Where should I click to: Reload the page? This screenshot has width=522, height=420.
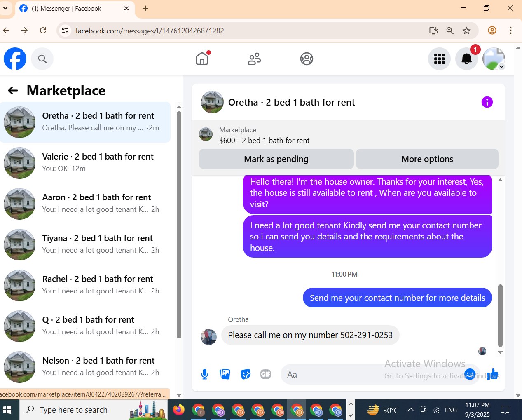43,31
